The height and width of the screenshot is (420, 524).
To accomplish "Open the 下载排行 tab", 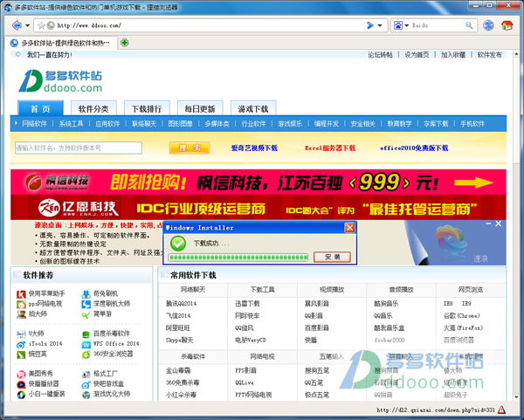I will [147, 108].
